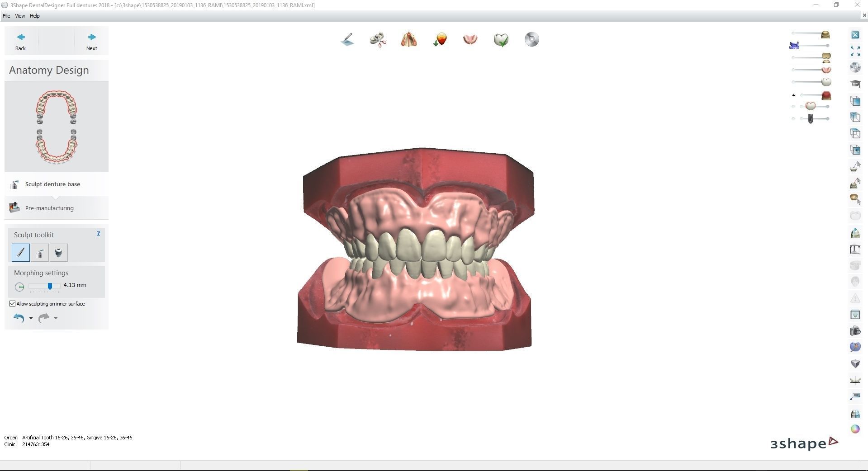
Task: Click the 4.13 mm radius value
Action: point(75,285)
